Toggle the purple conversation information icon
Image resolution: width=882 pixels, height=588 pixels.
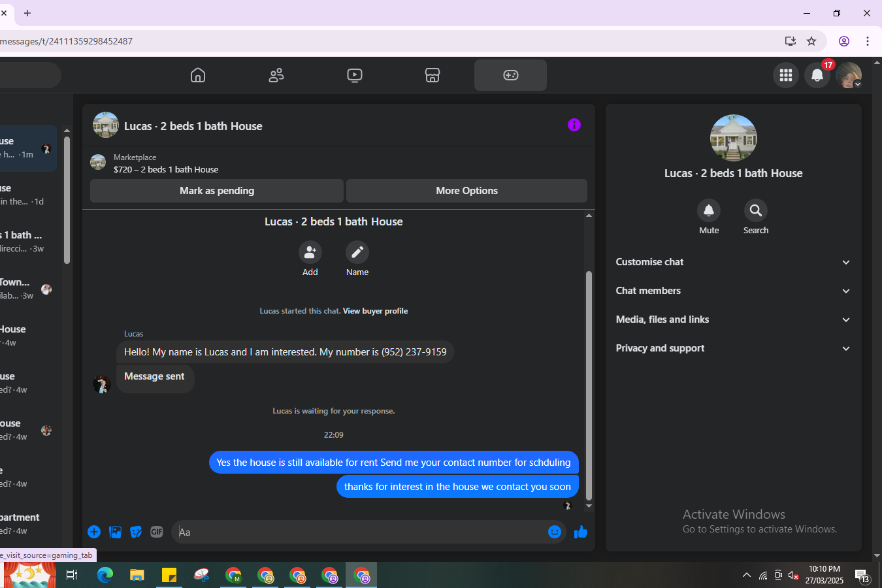574,125
